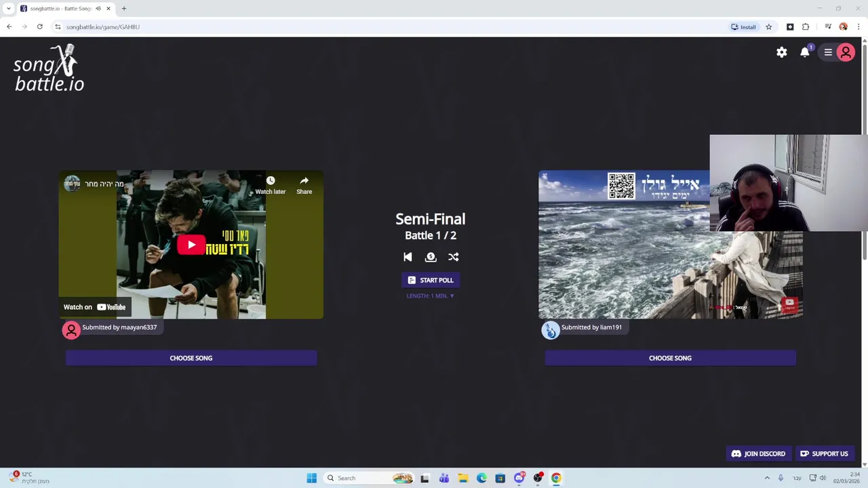Click the address bar URL
The image size is (868, 488).
[x=103, y=27]
